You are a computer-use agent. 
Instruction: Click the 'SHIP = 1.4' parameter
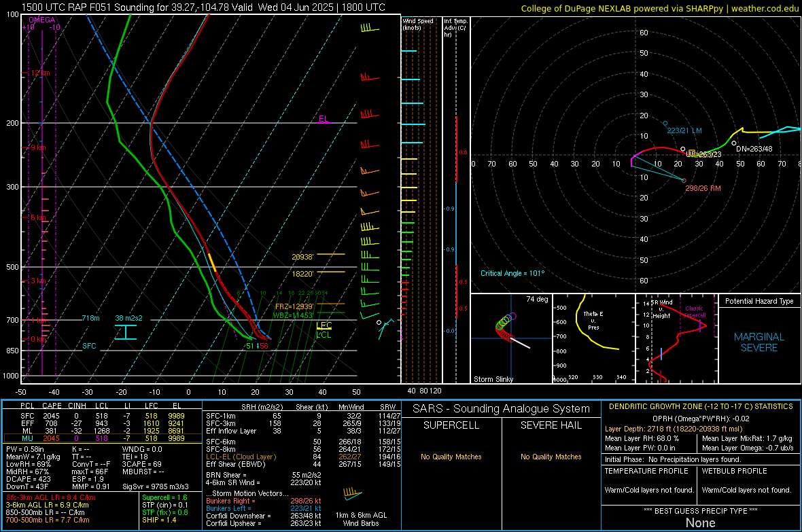159,520
